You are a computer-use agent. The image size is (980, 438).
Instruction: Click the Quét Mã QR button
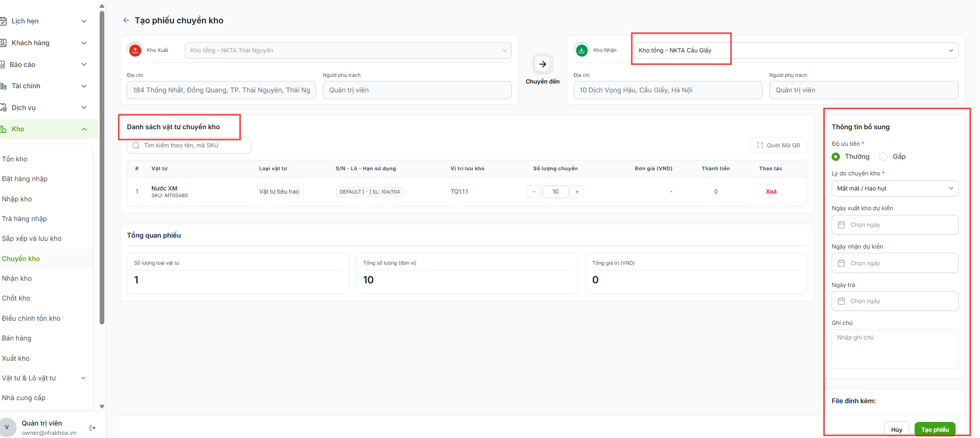point(778,145)
